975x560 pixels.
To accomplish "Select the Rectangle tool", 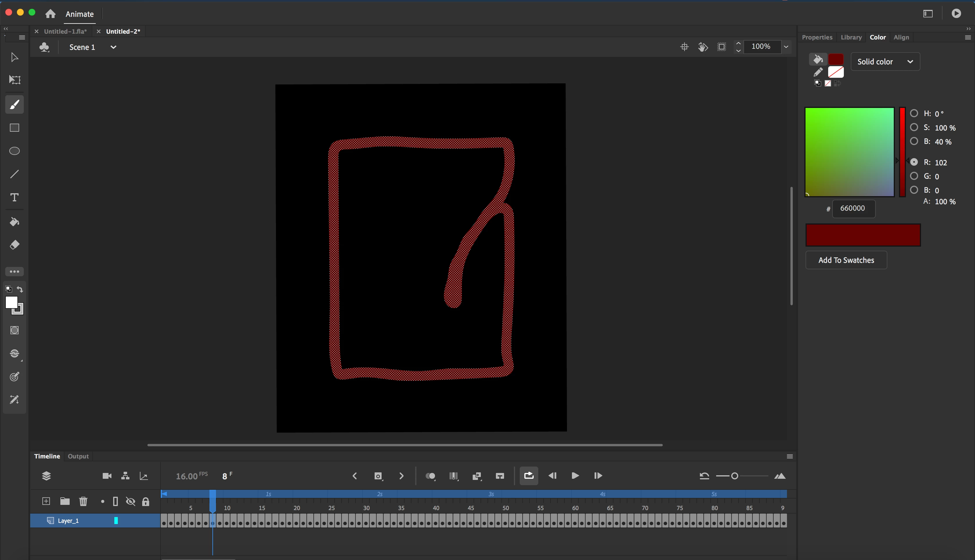I will [15, 128].
